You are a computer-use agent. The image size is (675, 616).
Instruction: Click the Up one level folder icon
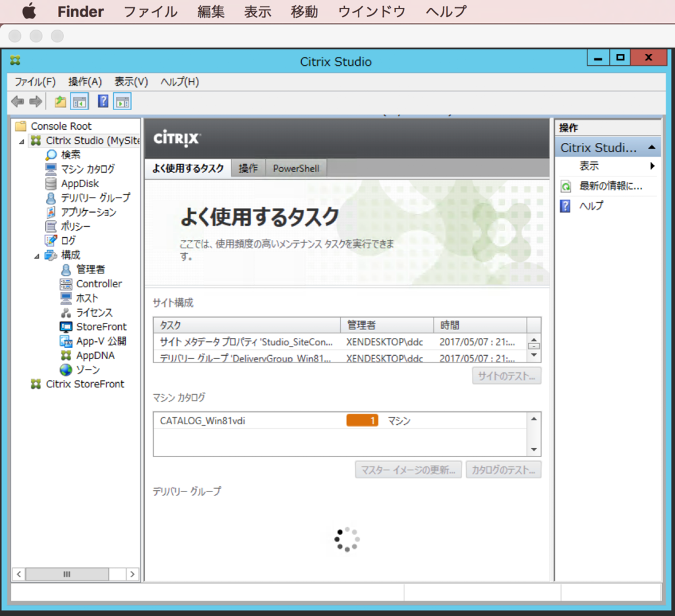tap(60, 102)
